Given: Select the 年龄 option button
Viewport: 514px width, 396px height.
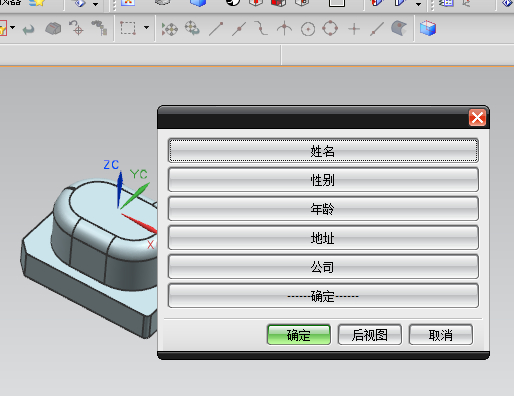Looking at the screenshot, I should tap(323, 209).
